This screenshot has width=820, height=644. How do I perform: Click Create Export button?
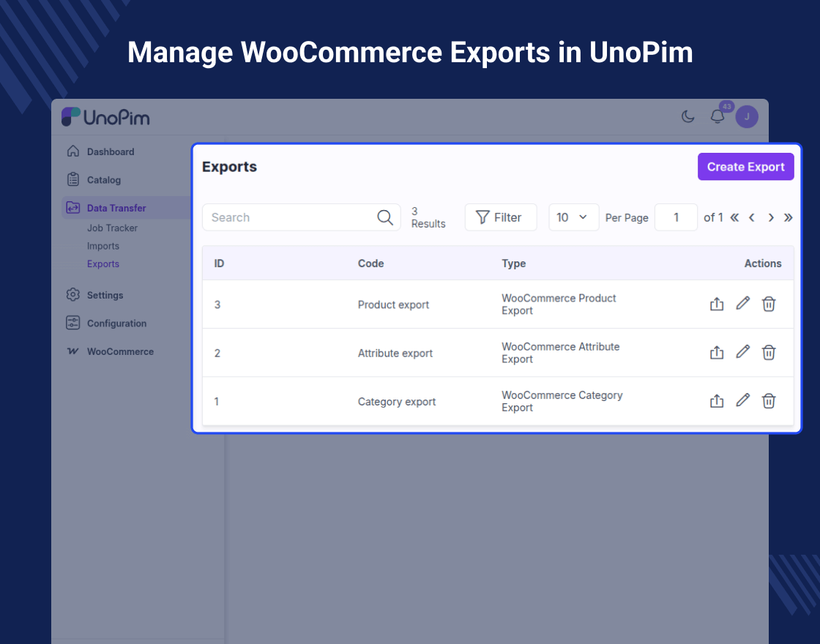click(746, 167)
